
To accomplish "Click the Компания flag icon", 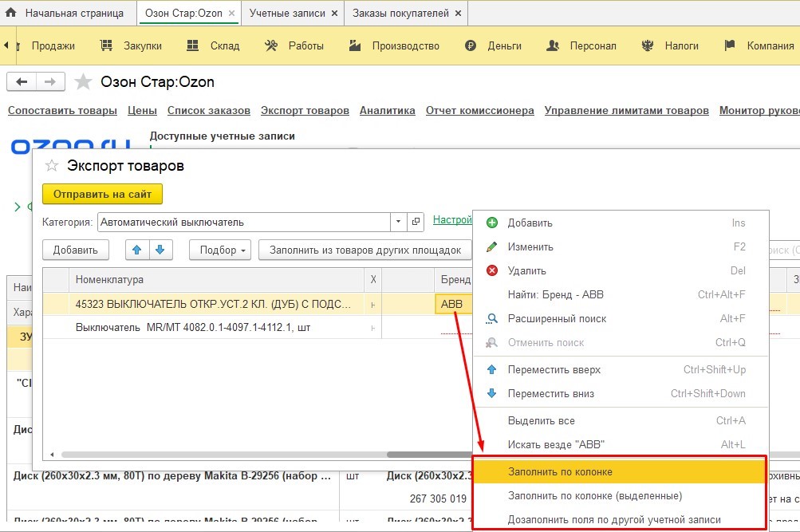I will (730, 45).
